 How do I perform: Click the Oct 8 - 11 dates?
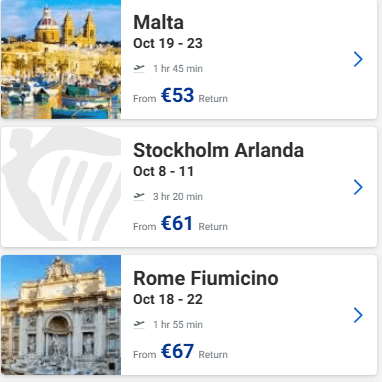[x=163, y=171]
